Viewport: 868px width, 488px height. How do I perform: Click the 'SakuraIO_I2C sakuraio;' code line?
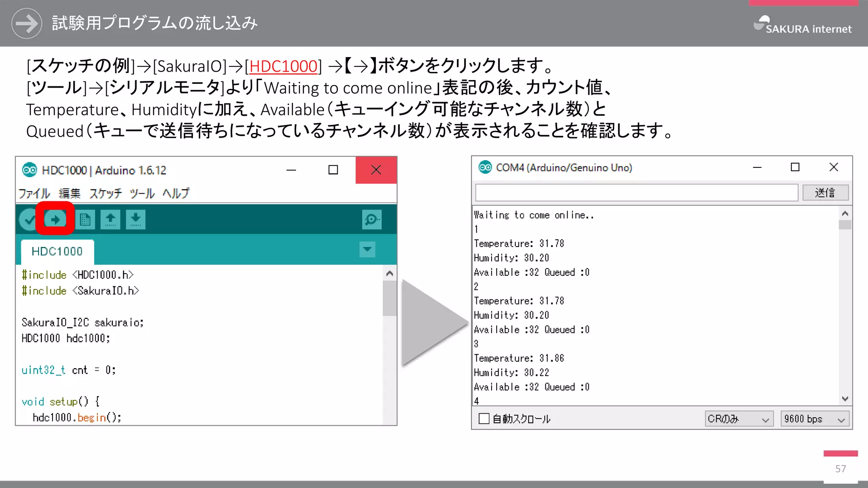(83, 322)
